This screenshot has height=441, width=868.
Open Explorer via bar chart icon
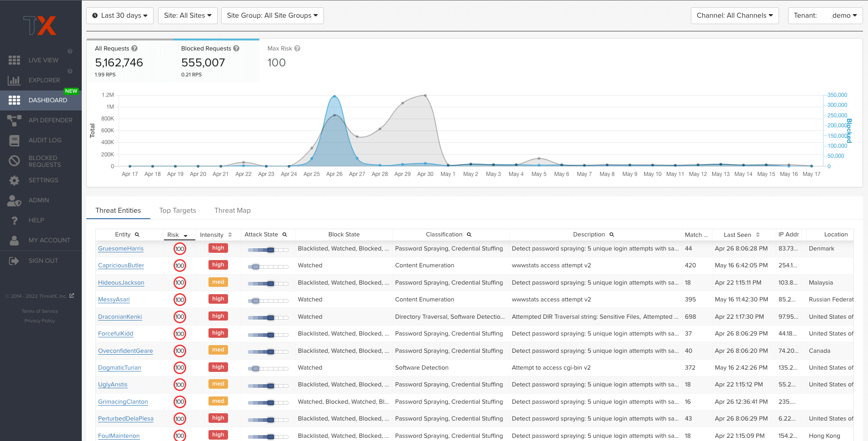(14, 80)
